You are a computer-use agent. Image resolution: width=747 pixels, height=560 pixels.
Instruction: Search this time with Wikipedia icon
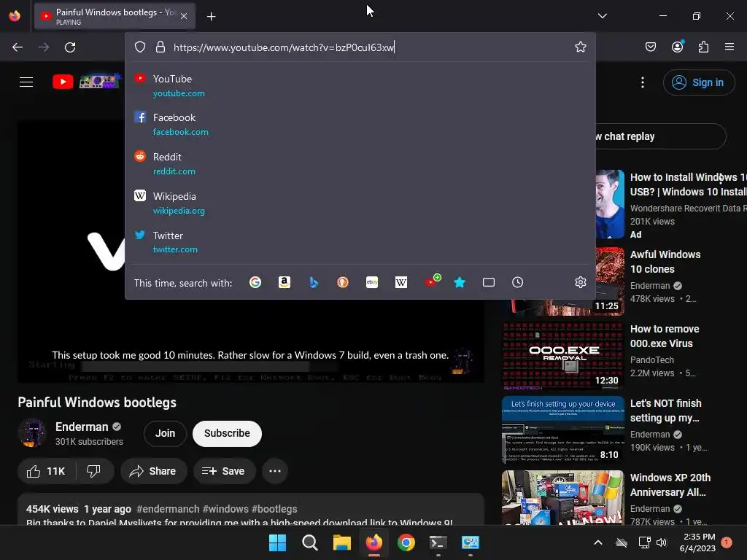(x=401, y=282)
